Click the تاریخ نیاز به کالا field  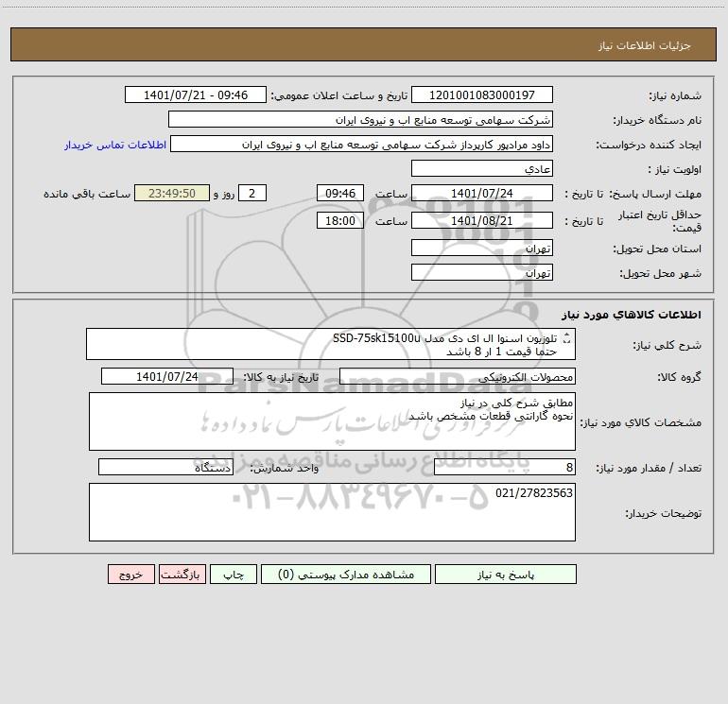coord(167,377)
